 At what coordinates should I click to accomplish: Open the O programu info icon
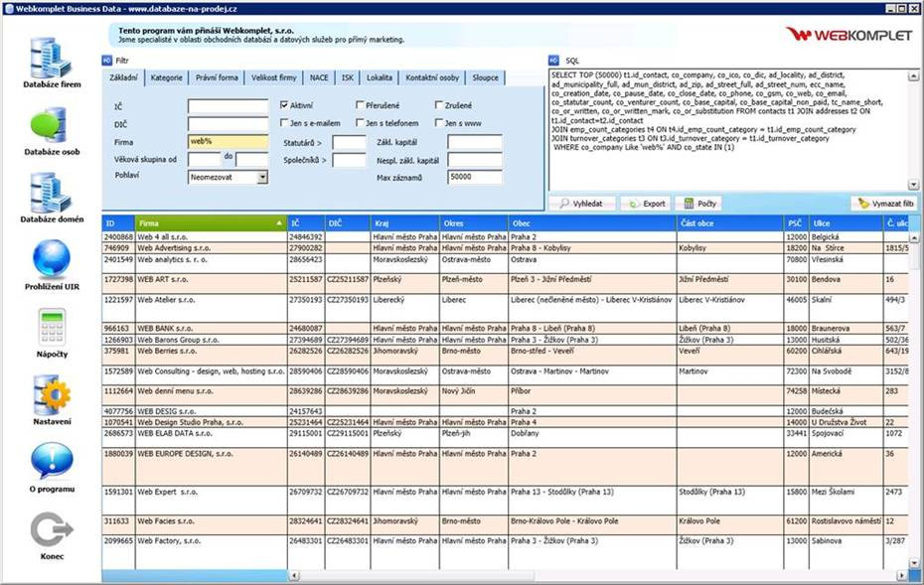pyautogui.click(x=52, y=461)
